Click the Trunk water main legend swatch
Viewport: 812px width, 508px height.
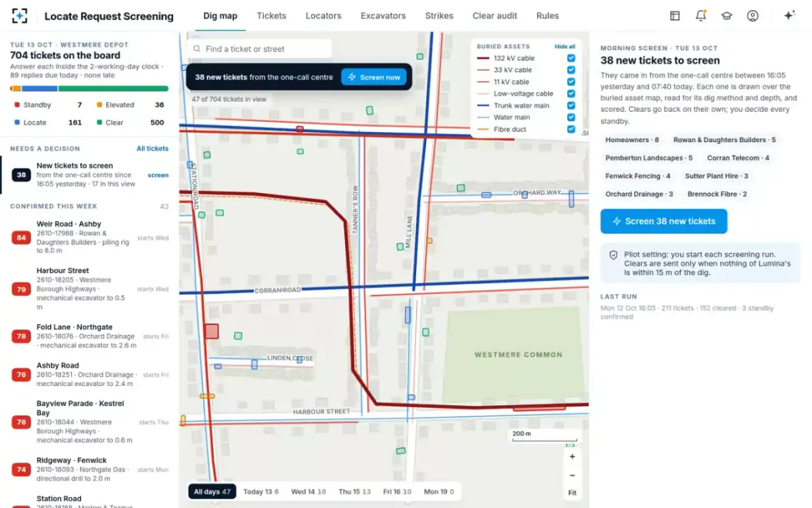click(482, 106)
